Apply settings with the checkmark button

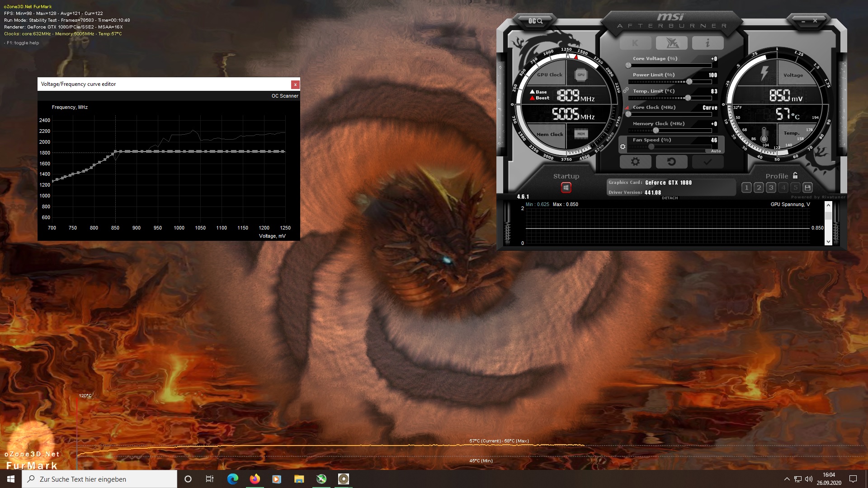708,162
